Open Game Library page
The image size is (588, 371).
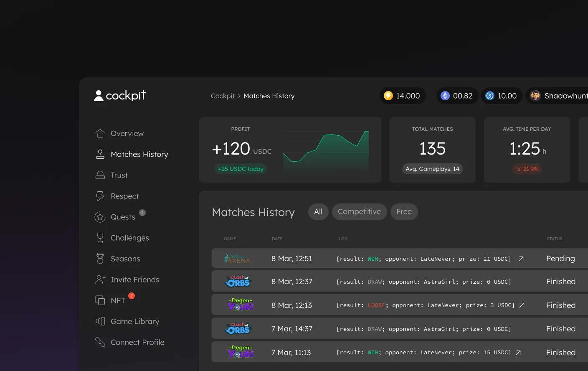pos(135,321)
